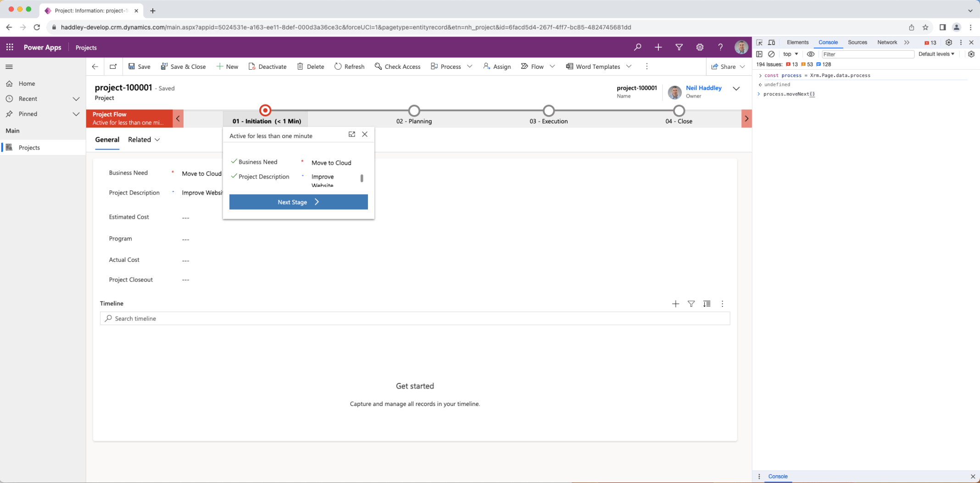Open the settings gear in the Power Apps header
The height and width of the screenshot is (483, 980).
coord(700,47)
